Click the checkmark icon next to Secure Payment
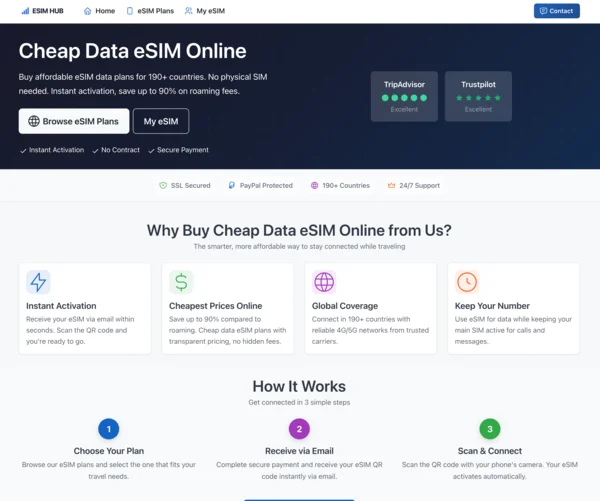Image resolution: width=600 pixels, height=501 pixels. coord(152,151)
